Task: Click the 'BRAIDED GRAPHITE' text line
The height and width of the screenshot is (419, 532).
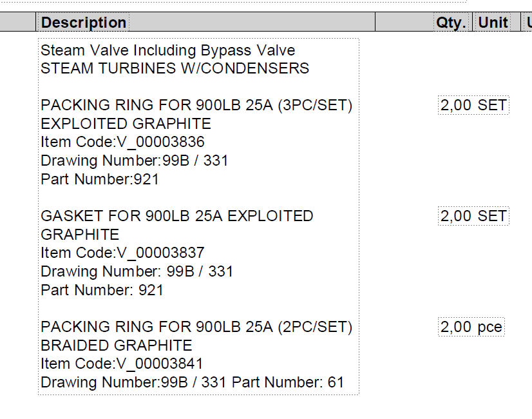Action: 117,346
